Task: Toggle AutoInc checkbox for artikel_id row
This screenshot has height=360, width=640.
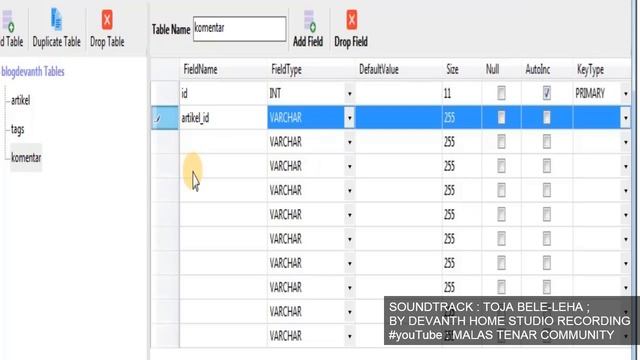Action: [x=547, y=118]
